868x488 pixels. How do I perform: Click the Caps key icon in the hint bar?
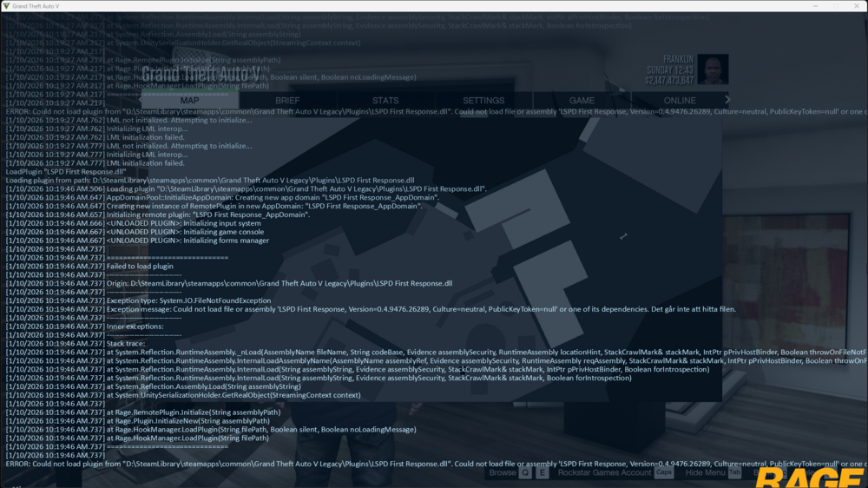coord(664,472)
